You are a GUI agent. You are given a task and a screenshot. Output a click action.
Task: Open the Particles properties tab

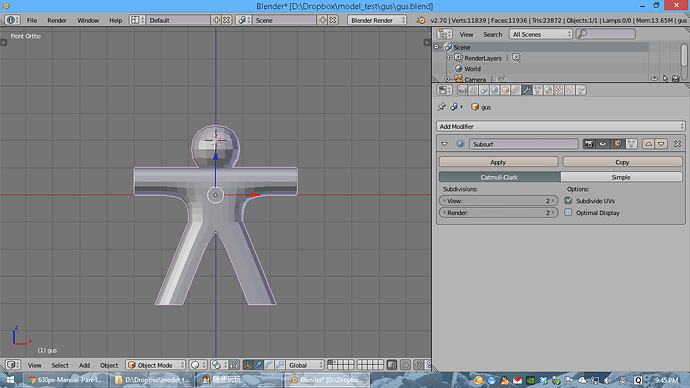pos(570,90)
